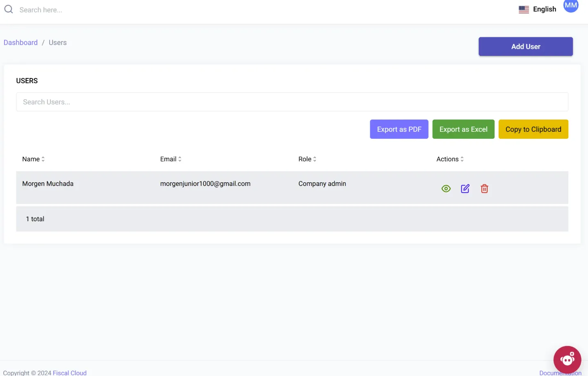Export users list as Excel
Image resolution: width=588 pixels, height=376 pixels.
coord(463,129)
